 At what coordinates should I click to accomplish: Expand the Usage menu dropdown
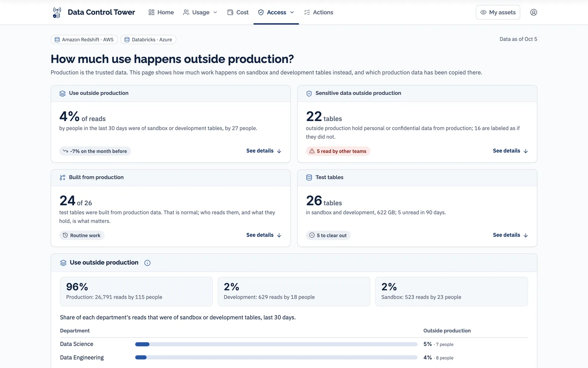point(200,13)
